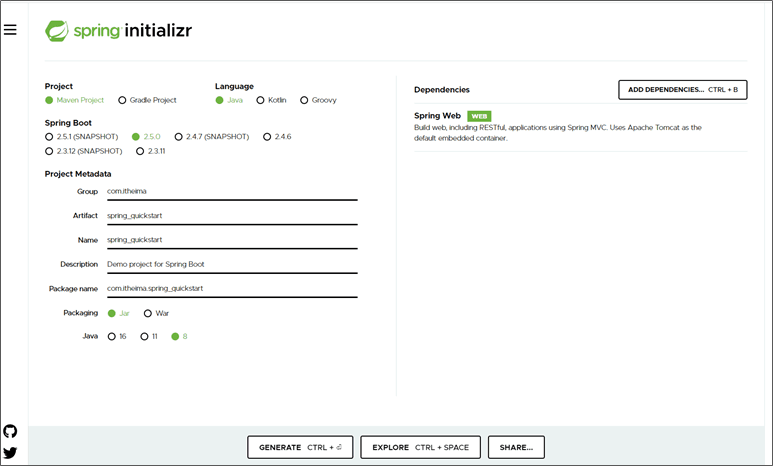This screenshot has height=466, width=773.
Task: Click the Description input field
Action: [x=232, y=265]
